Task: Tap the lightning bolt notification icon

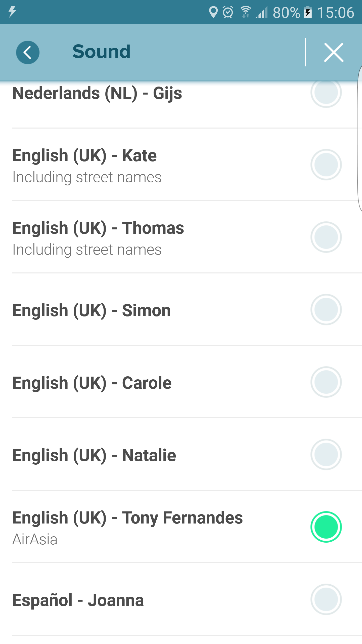Action: [x=12, y=12]
